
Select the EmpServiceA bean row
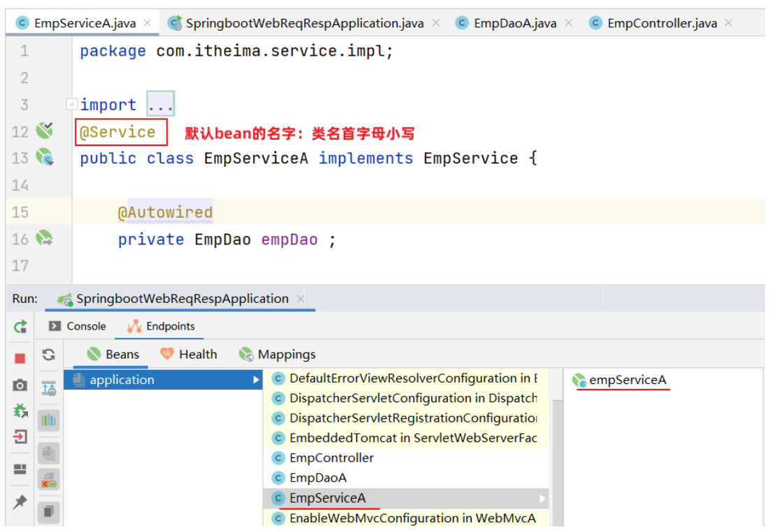pos(406,498)
